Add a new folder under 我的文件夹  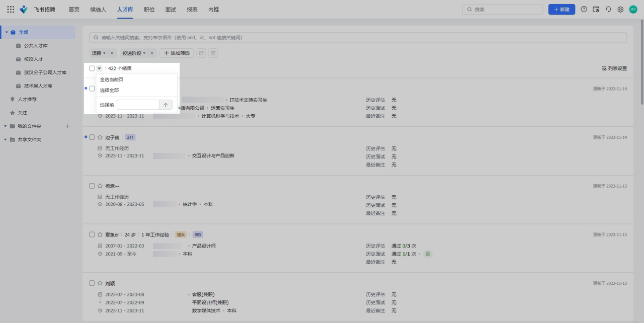tap(67, 126)
